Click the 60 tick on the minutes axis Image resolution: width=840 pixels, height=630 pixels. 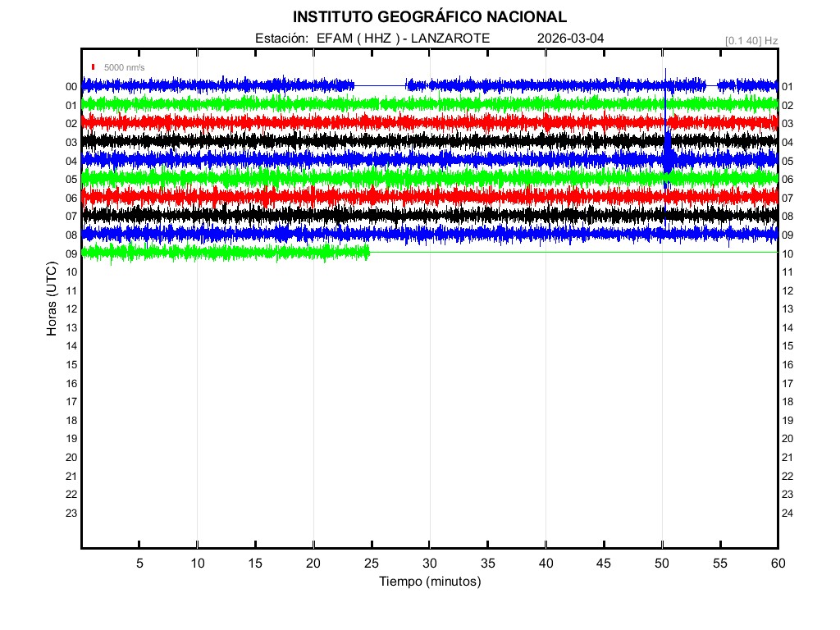tap(778, 563)
